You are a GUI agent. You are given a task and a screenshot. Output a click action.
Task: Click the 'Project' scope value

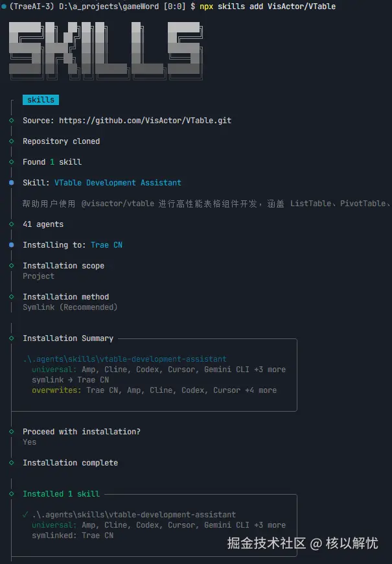[38, 276]
